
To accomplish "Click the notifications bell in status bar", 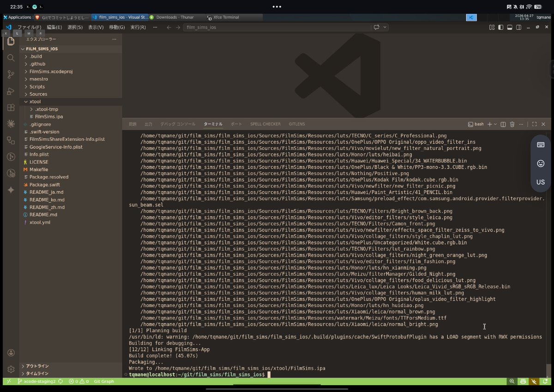I will (545, 381).
